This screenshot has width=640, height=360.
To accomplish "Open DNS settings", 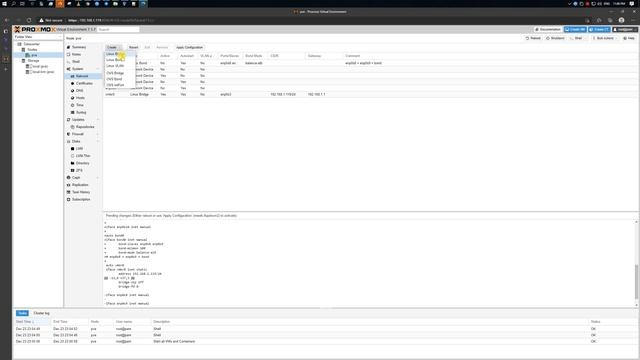I will (79, 91).
